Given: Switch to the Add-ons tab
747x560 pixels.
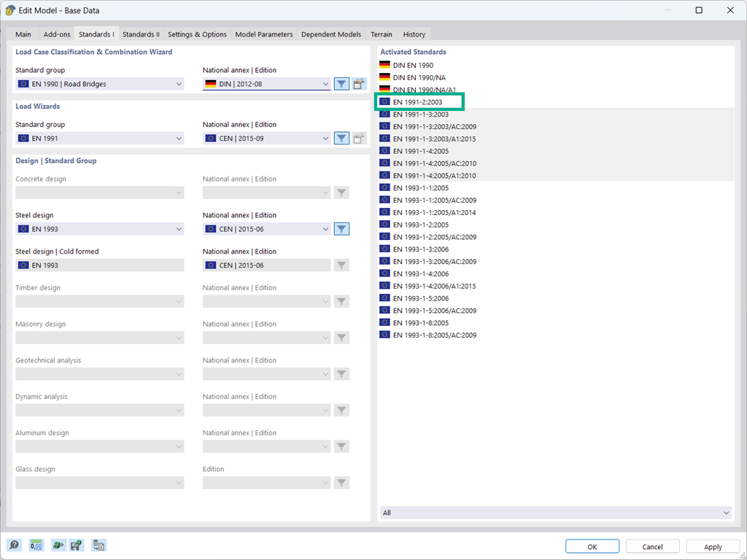Looking at the screenshot, I should (57, 34).
